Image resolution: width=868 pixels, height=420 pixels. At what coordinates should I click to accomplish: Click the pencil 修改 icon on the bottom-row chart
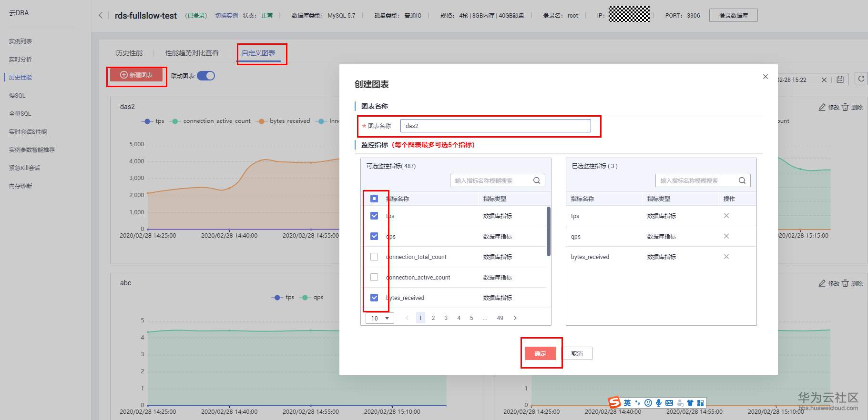point(822,283)
